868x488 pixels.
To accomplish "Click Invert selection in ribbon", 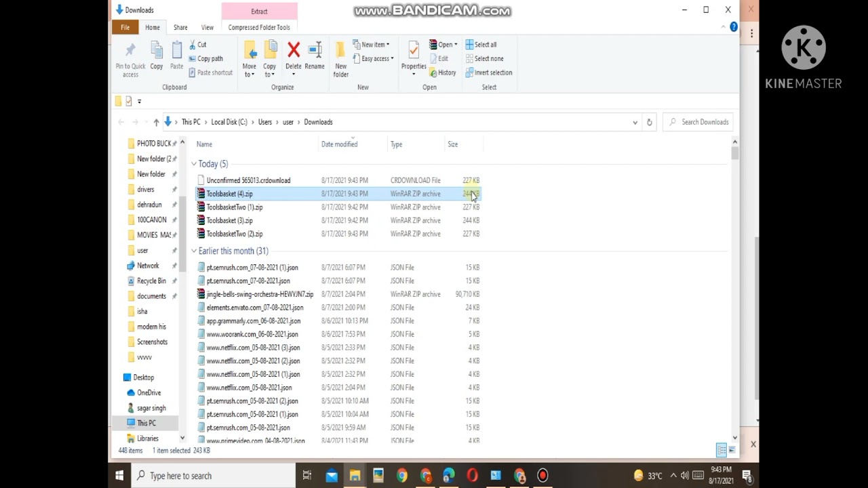I will tap(488, 73).
